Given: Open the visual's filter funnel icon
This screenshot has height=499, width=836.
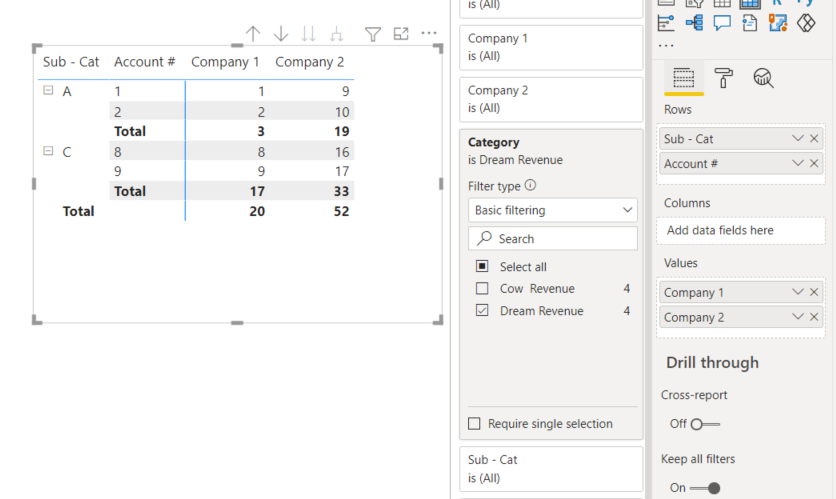Looking at the screenshot, I should pyautogui.click(x=373, y=34).
